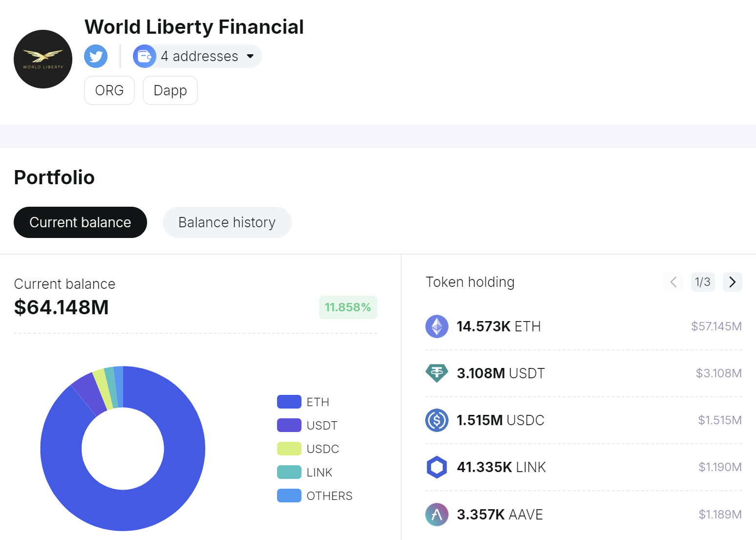This screenshot has width=756, height=540.
Task: Click the Tether USDT token icon
Action: coord(437,373)
